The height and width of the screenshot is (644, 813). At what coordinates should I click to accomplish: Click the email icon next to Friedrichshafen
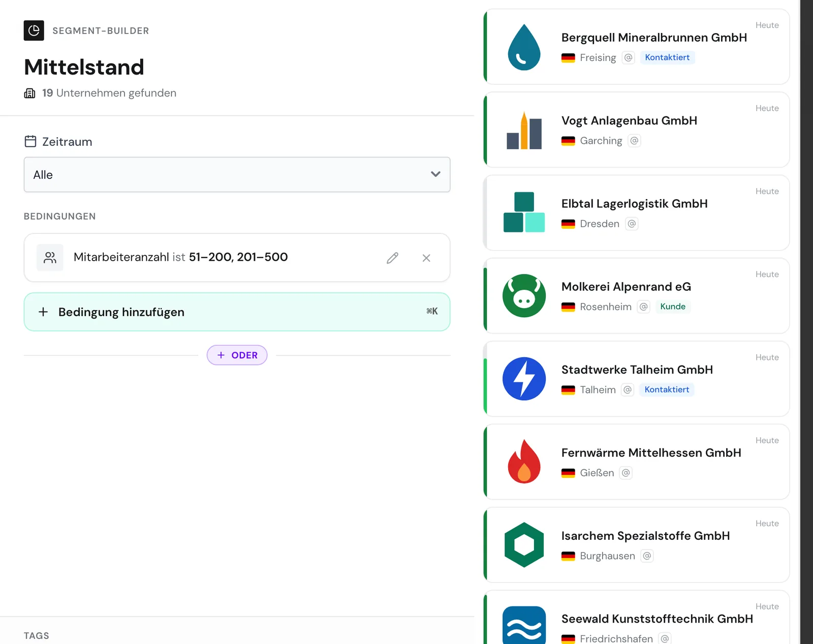pos(665,638)
